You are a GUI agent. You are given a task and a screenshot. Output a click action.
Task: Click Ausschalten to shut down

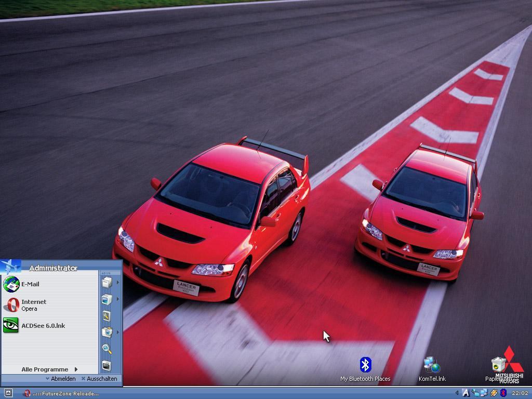(99, 379)
